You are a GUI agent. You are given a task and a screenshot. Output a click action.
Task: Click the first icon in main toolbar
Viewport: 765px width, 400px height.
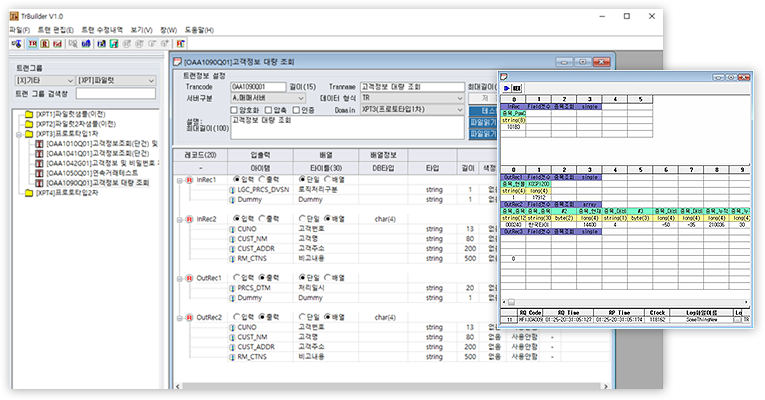click(14, 45)
